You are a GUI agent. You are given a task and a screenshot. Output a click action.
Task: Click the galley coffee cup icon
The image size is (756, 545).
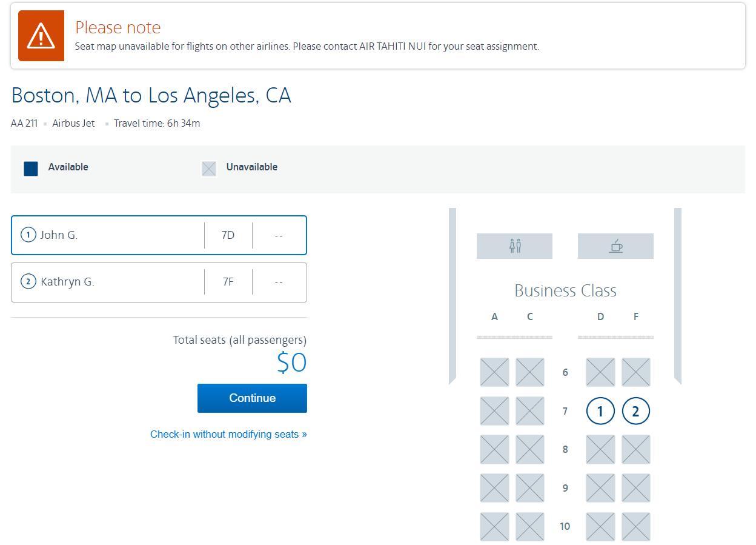coord(615,246)
